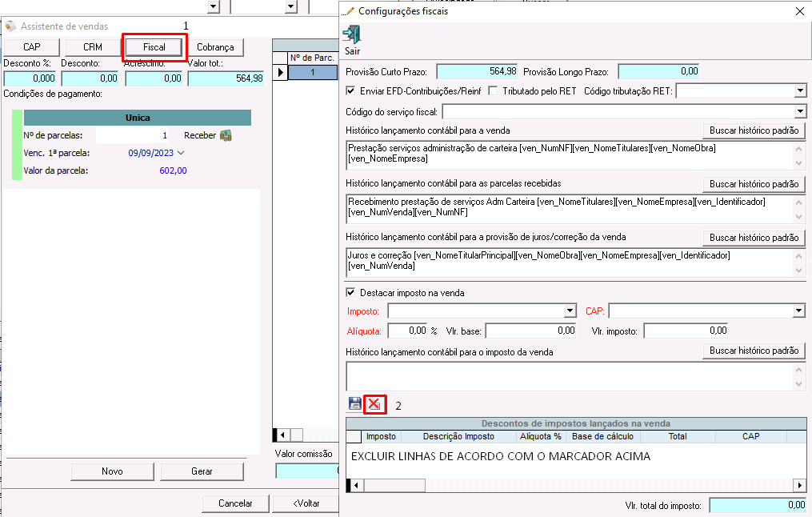The height and width of the screenshot is (517, 812).
Task: Click Buscar histórico padrão for juros/correção
Action: [754, 238]
